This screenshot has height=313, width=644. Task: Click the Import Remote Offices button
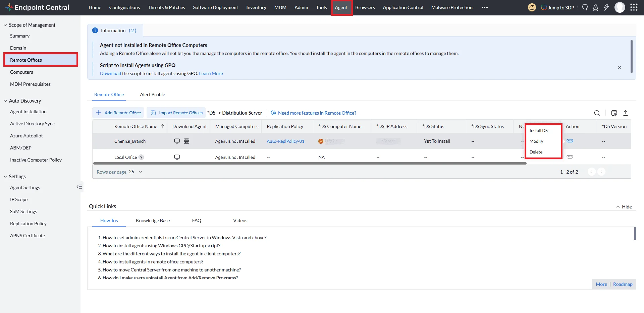pos(177,113)
